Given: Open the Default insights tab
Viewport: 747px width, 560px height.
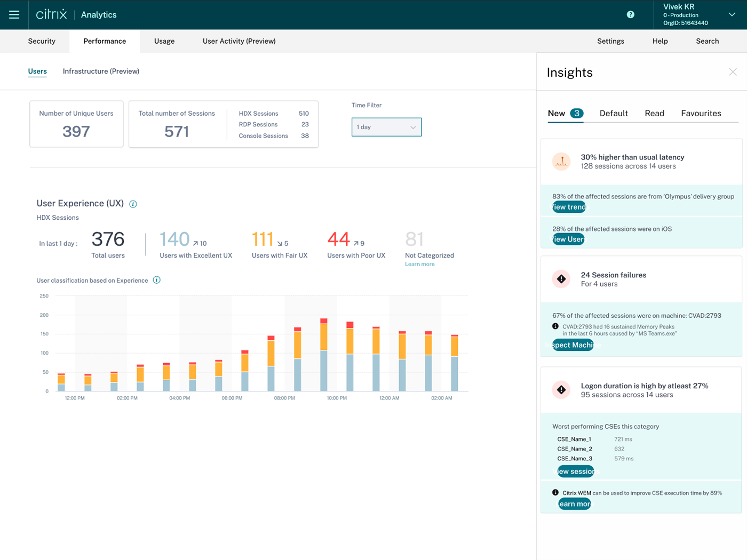Looking at the screenshot, I should pos(614,113).
